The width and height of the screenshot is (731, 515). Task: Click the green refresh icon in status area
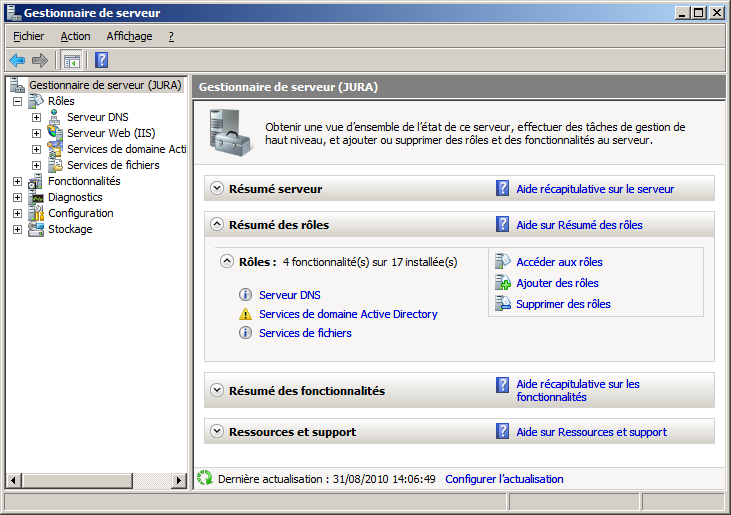click(x=205, y=479)
